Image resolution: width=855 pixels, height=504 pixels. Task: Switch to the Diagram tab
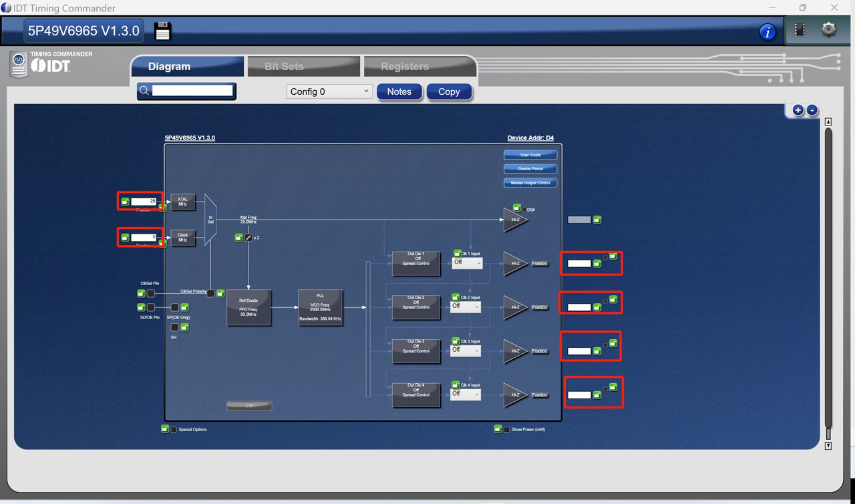coord(187,66)
